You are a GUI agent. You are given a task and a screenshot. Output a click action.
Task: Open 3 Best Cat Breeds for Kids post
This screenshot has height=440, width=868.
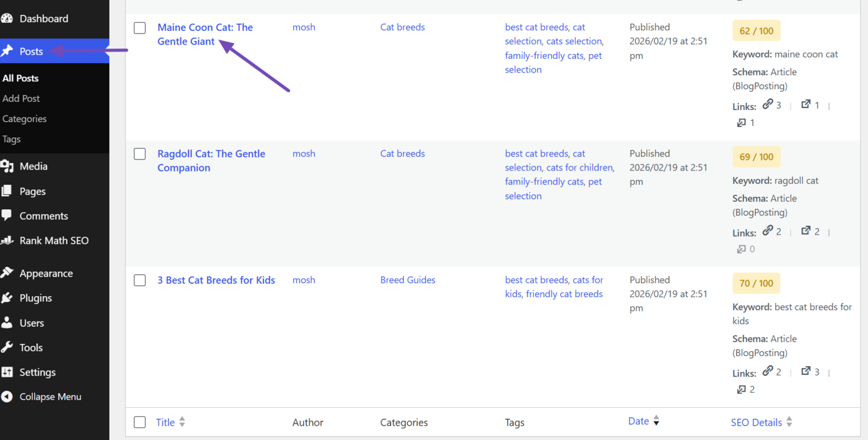click(216, 281)
